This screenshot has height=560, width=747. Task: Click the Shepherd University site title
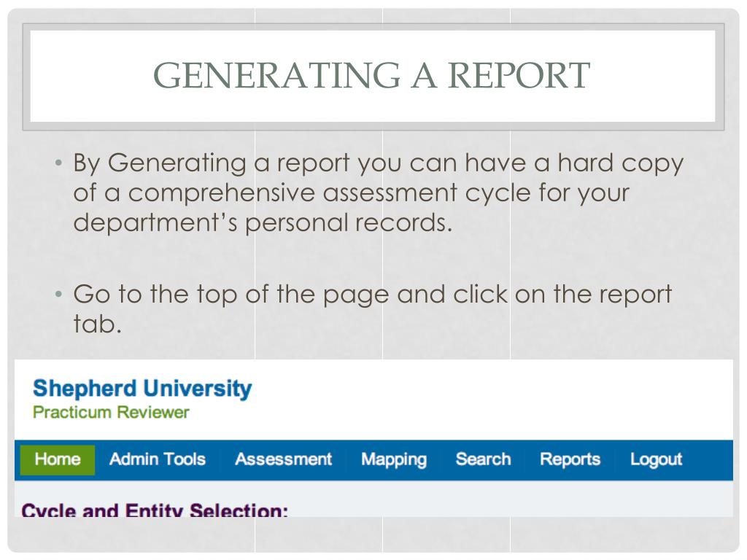142,388
